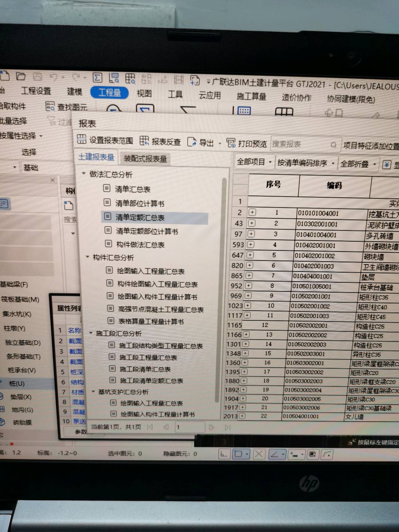Click the Sum (Σ) calculate icon in quick toolbar

pos(97,78)
